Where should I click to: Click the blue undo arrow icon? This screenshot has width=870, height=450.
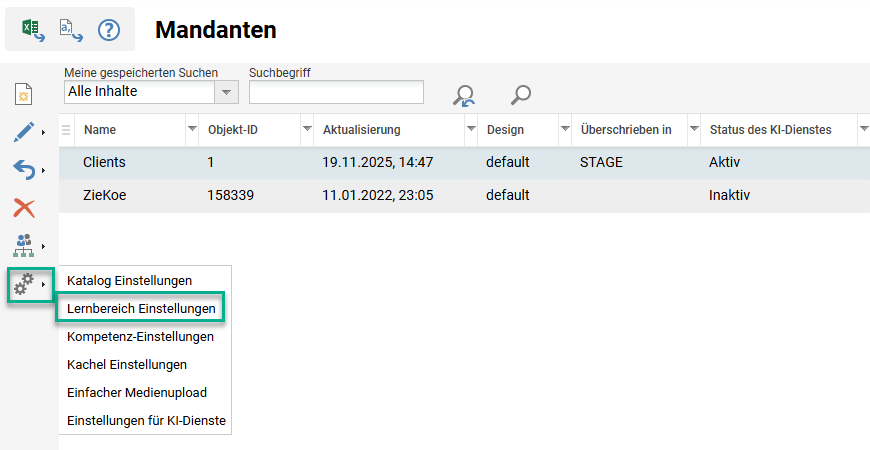pos(24,170)
